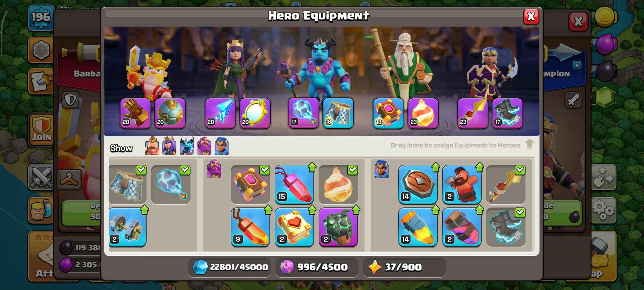The image size is (644, 290).
Task: Select the equipped Fireball with checkmark
Action: (x=338, y=184)
